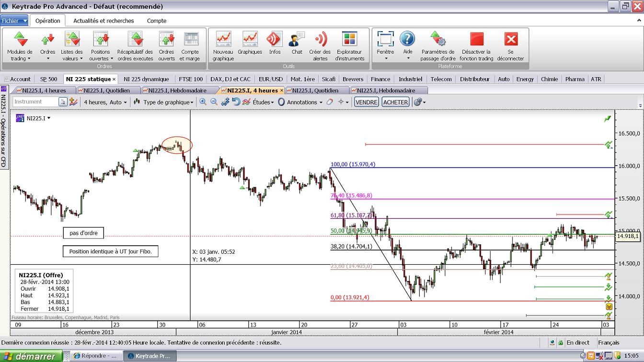This screenshot has width=644, height=362.
Task: Click the Instrument search field
Action: [35, 102]
